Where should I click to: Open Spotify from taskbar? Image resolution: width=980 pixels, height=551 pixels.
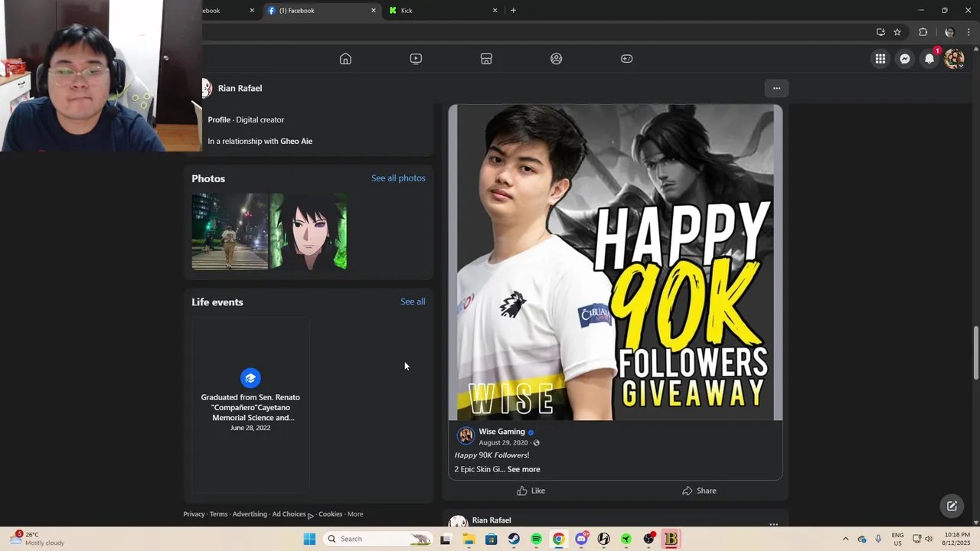pos(536,540)
